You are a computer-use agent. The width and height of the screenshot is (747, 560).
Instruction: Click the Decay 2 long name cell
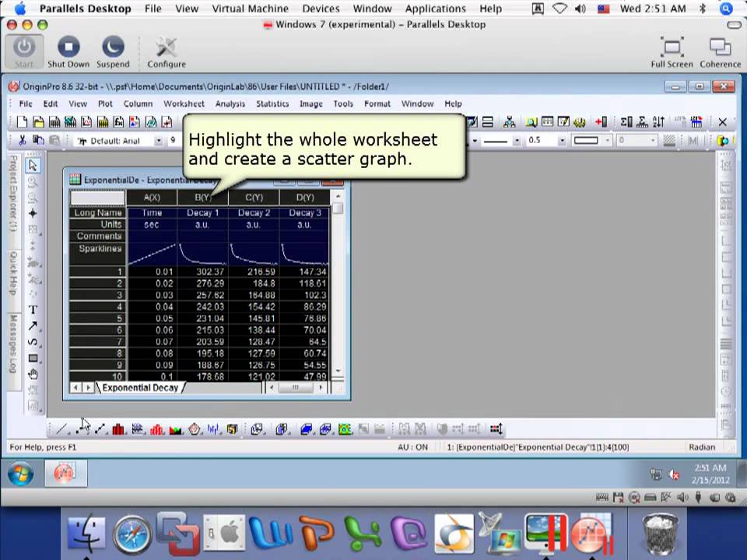coord(254,213)
